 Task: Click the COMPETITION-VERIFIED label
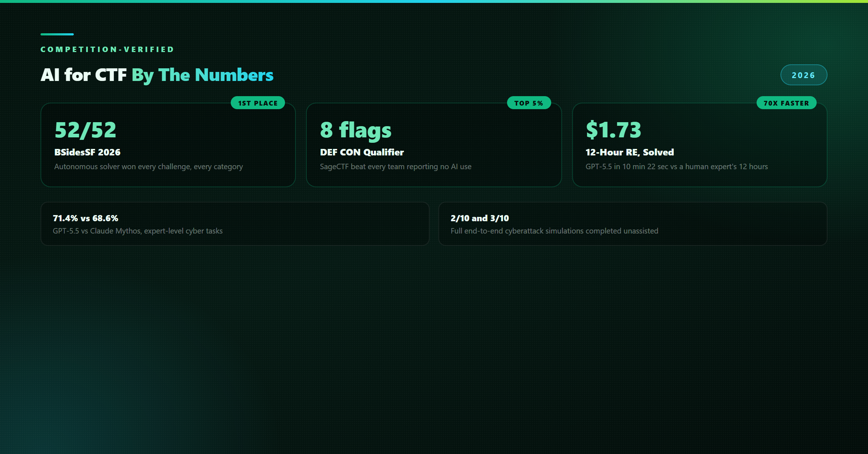(107, 50)
